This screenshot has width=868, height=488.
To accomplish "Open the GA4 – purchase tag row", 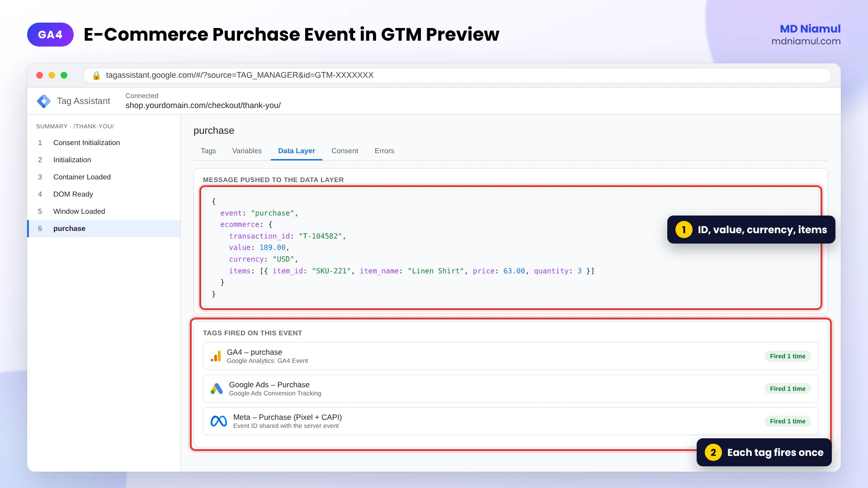I will pos(511,356).
